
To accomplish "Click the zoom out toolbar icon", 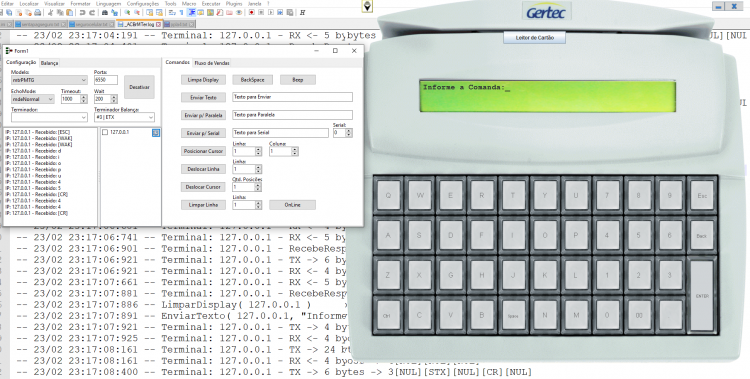I will 137,12.
